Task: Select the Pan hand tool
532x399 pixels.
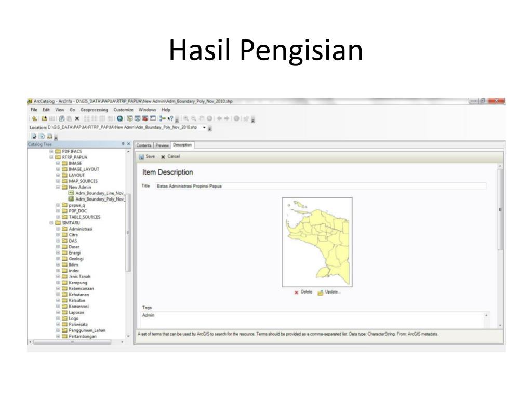Action: tap(202, 118)
